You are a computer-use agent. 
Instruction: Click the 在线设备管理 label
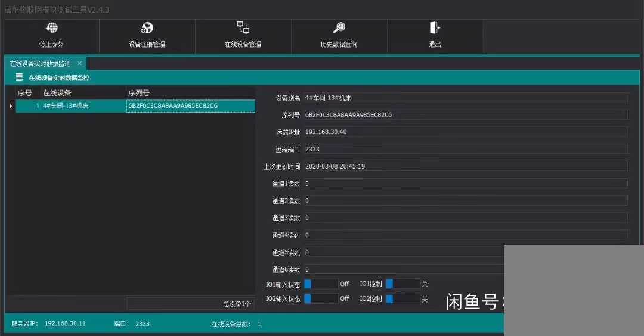(x=243, y=44)
